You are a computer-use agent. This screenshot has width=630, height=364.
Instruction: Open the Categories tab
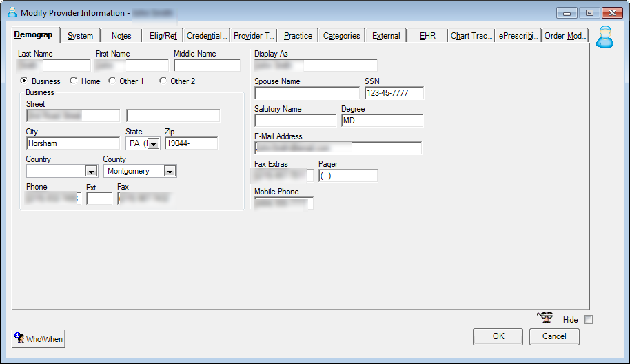pos(341,36)
